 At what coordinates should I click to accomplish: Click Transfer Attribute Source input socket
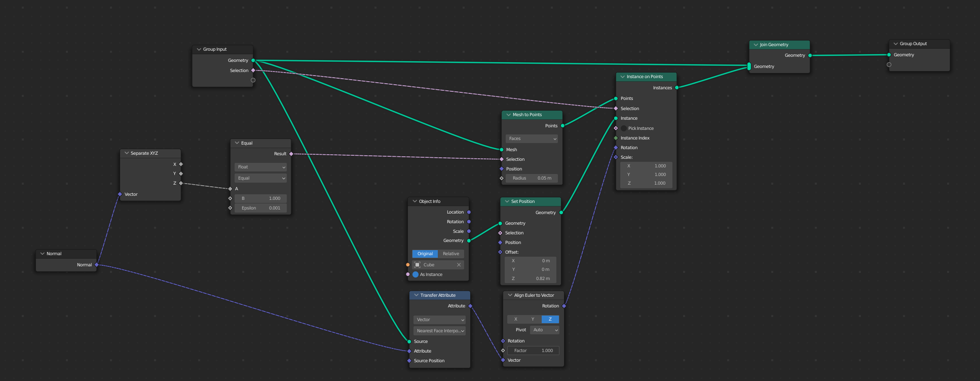409,341
